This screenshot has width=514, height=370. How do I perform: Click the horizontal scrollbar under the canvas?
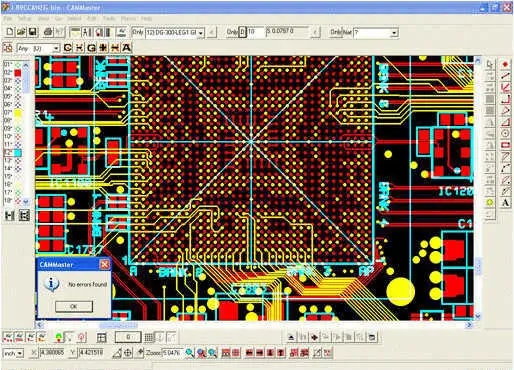(254, 324)
